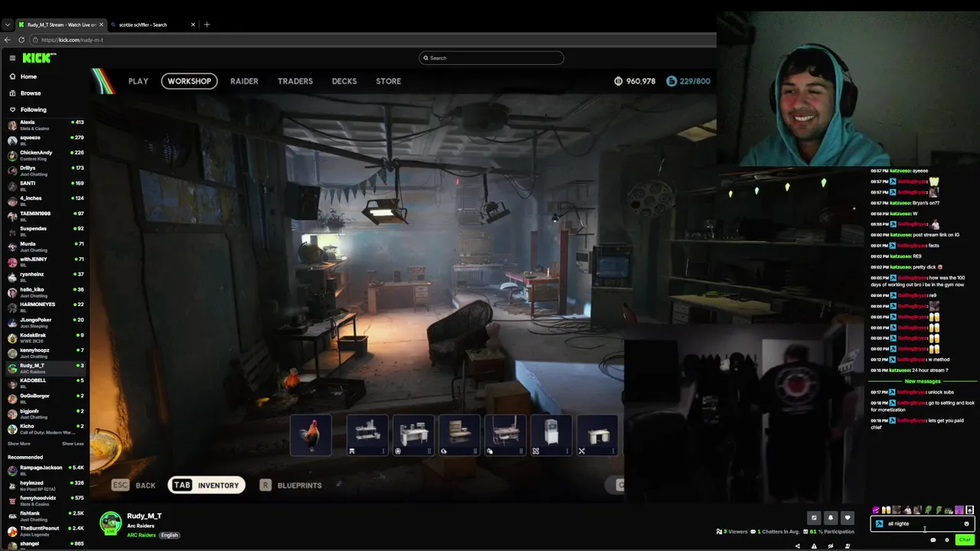Select the gear bench station thumbnail
This screenshot has height=551, width=980.
point(413,435)
